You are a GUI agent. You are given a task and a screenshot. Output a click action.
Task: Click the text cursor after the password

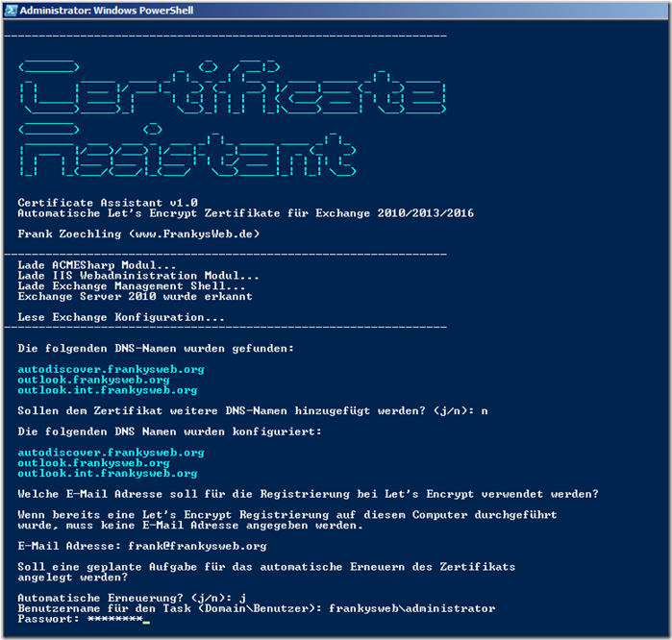coord(144,622)
